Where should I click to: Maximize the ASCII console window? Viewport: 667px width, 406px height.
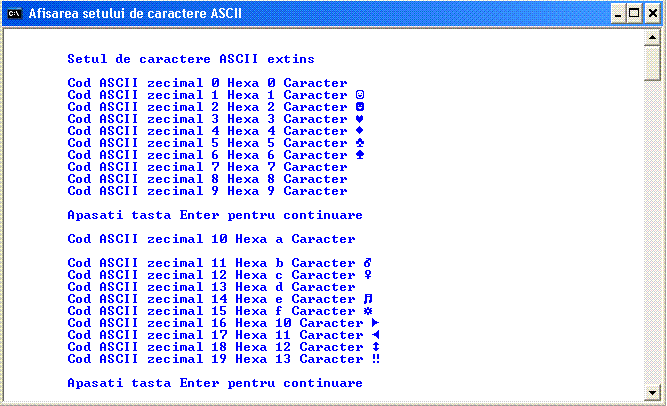(632, 14)
